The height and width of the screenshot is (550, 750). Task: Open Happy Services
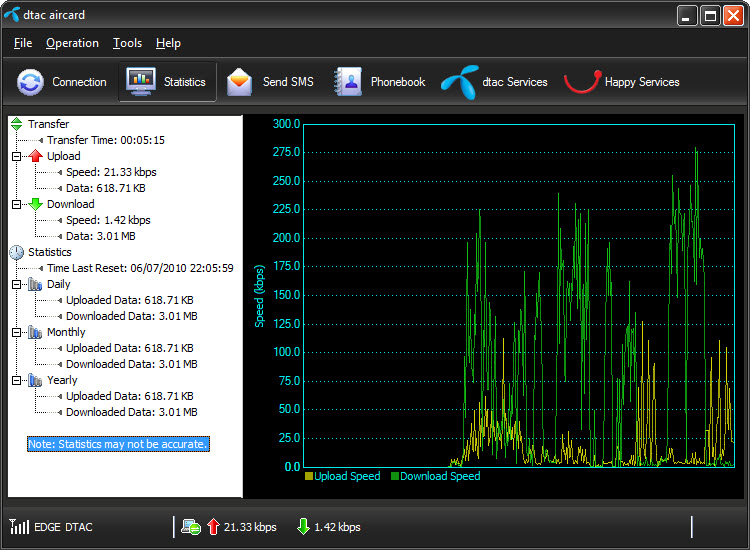622,82
